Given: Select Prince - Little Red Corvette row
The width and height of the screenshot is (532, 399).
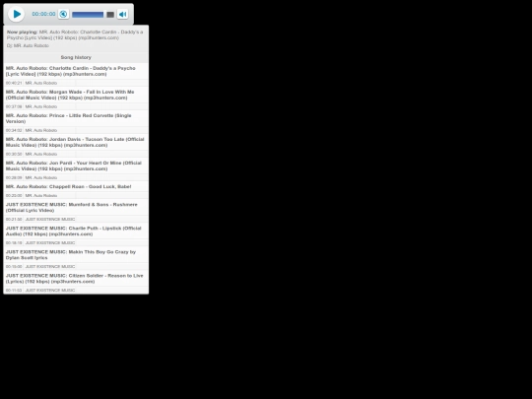Looking at the screenshot, I should point(76,118).
